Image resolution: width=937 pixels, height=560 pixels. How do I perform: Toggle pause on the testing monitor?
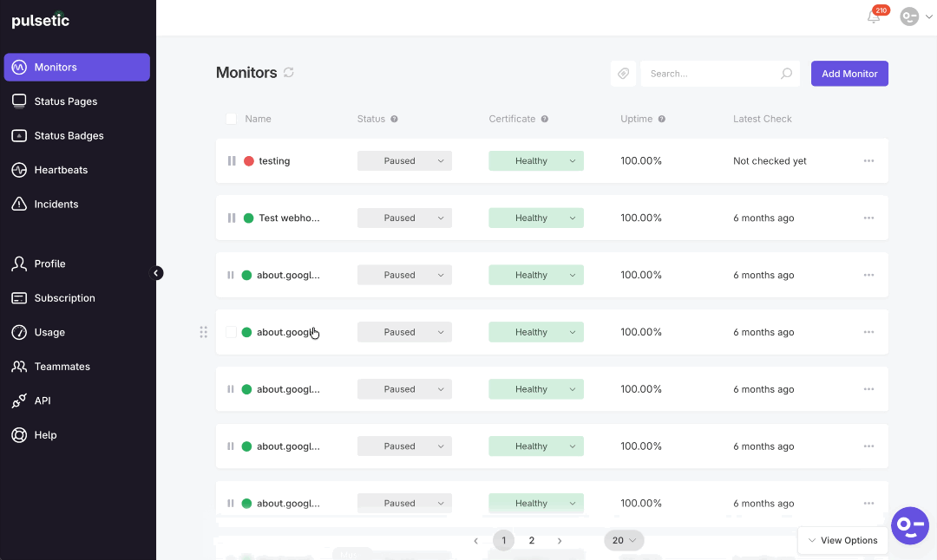[229, 160]
